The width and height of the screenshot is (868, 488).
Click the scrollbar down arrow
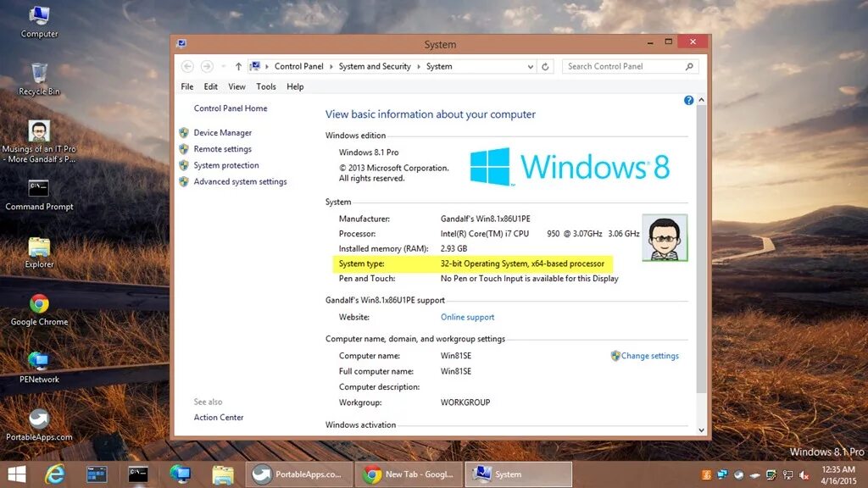pos(701,430)
